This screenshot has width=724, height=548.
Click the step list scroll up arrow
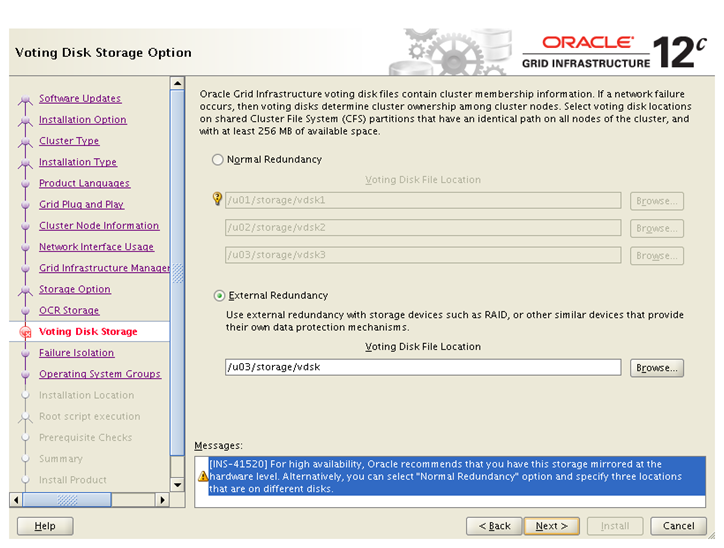177,83
